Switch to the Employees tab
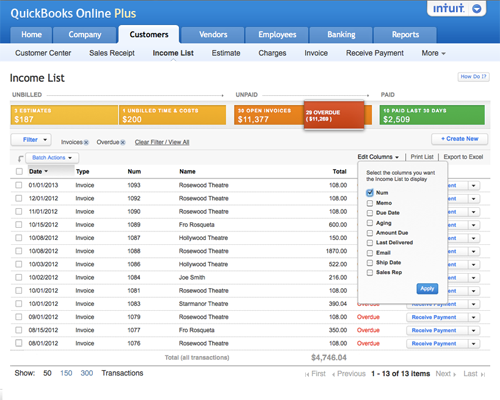This screenshot has height=400, width=500. (277, 35)
